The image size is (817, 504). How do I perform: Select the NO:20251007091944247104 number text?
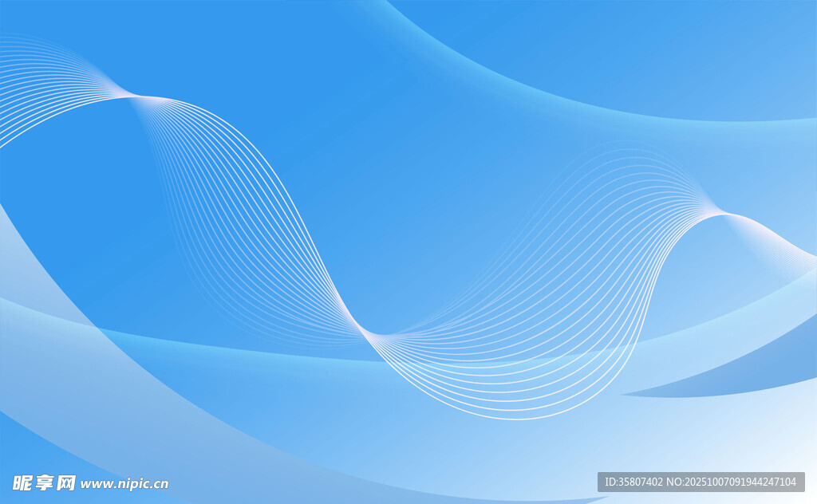732,482
